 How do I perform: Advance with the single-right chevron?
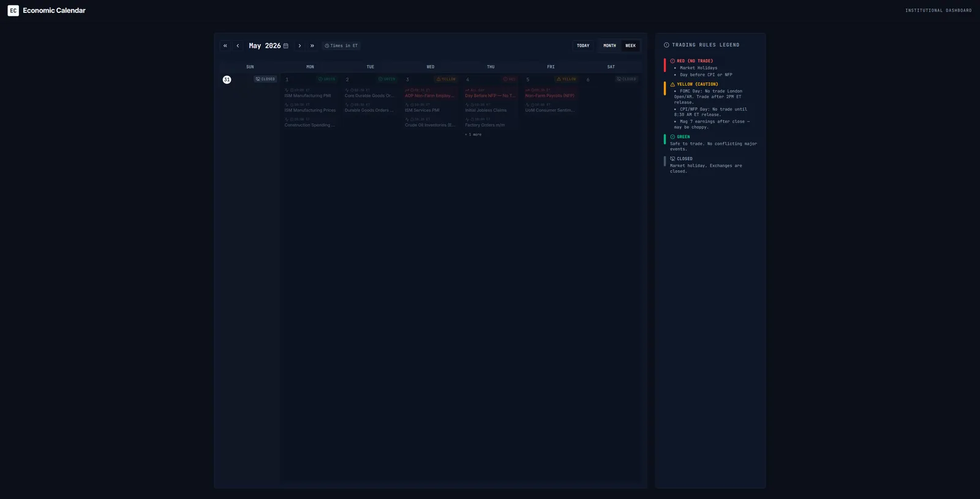(x=300, y=46)
